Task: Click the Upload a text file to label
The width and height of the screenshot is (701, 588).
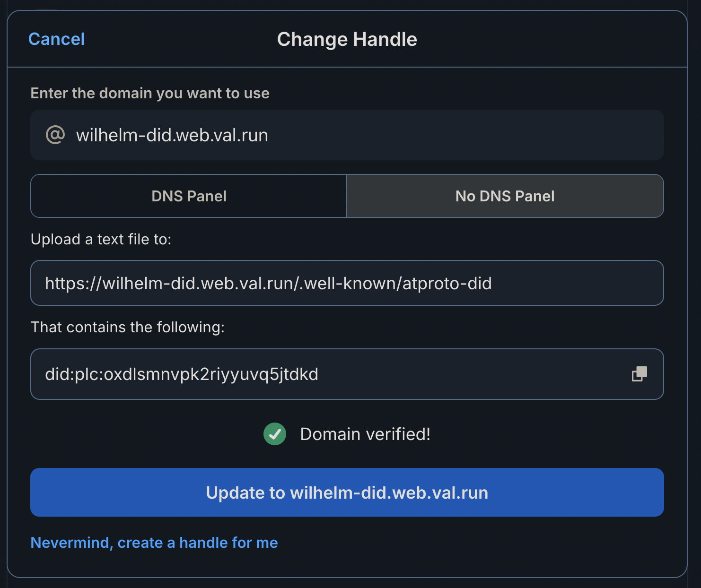Action: (101, 239)
